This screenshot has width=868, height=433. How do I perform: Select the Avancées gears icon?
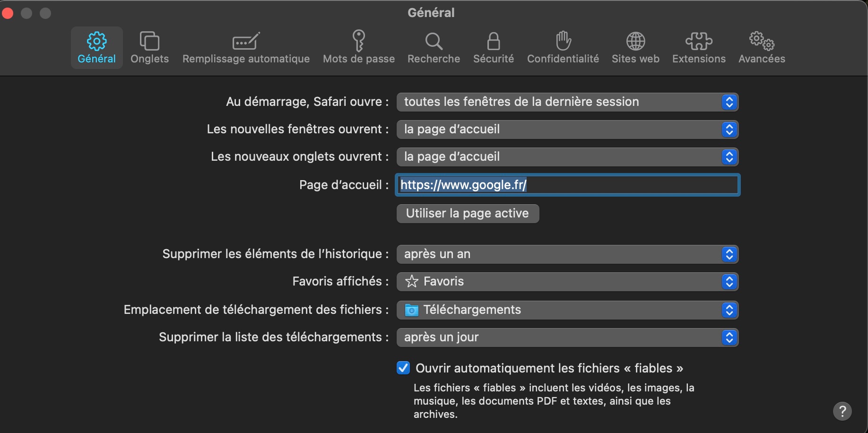click(x=762, y=42)
